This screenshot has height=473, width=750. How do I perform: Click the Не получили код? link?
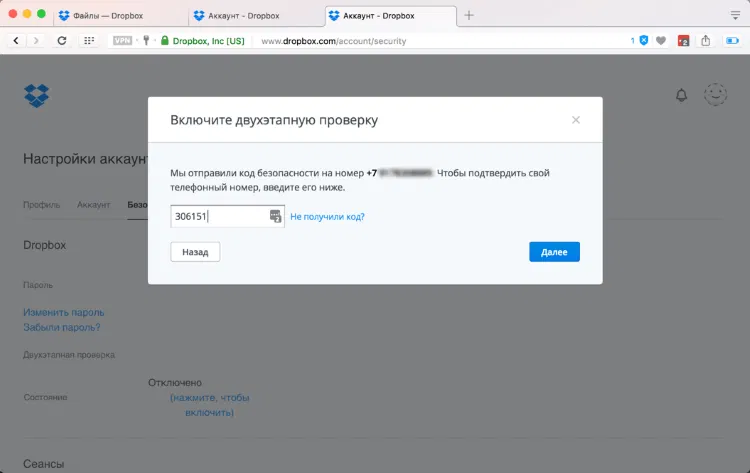coord(327,217)
